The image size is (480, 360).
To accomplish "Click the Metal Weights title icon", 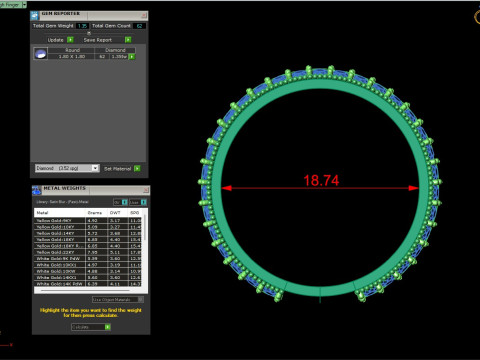I will (36, 190).
